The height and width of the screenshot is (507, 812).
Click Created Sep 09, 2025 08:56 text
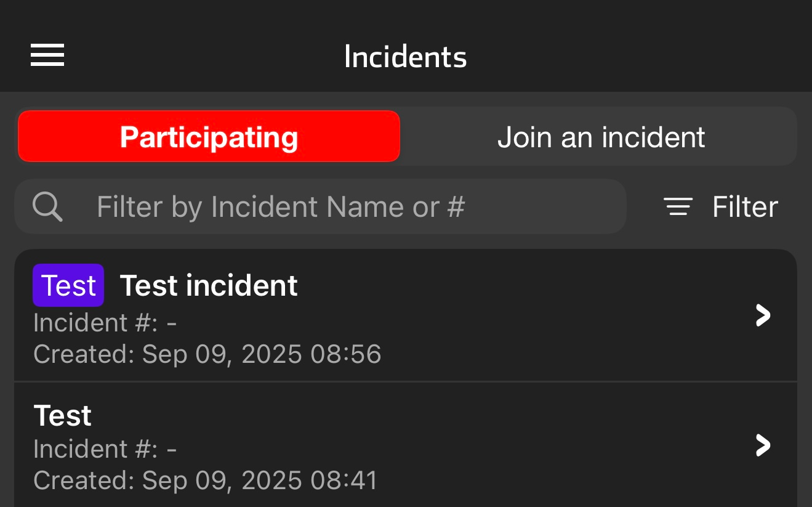pyautogui.click(x=207, y=354)
